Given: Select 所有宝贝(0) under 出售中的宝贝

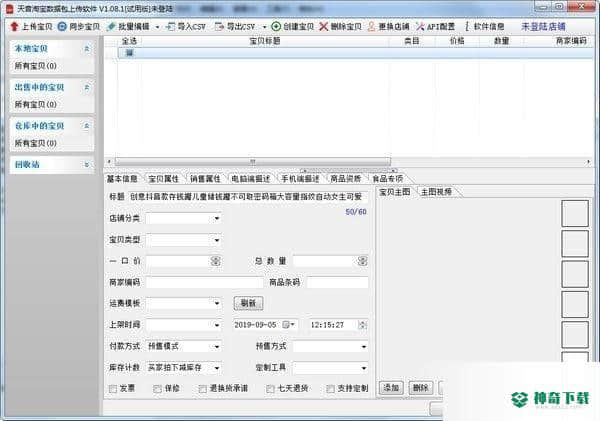Looking at the screenshot, I should [36, 104].
